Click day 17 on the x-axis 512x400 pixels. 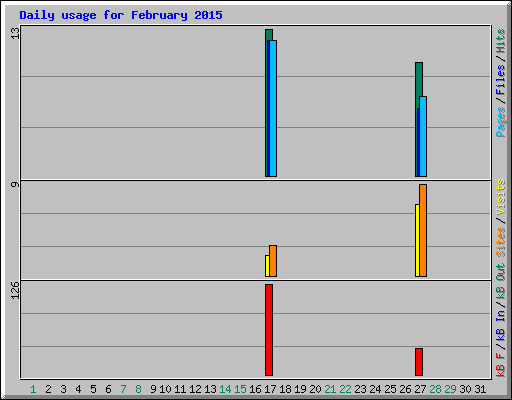pos(270,389)
